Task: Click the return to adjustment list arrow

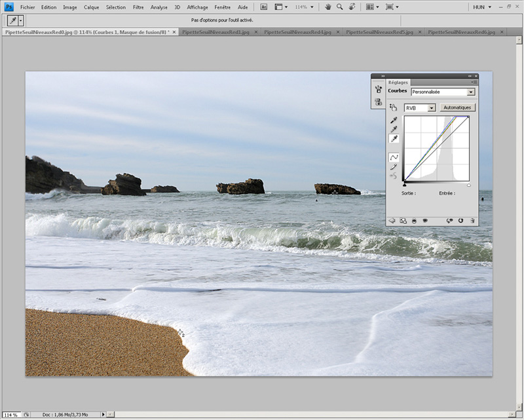Action: pos(392,221)
